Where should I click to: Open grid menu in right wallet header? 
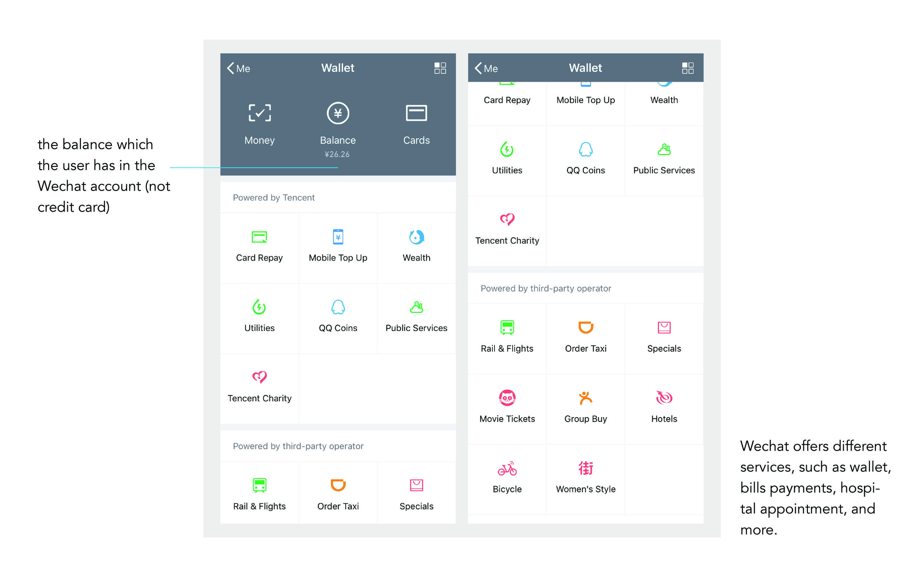[x=687, y=68]
